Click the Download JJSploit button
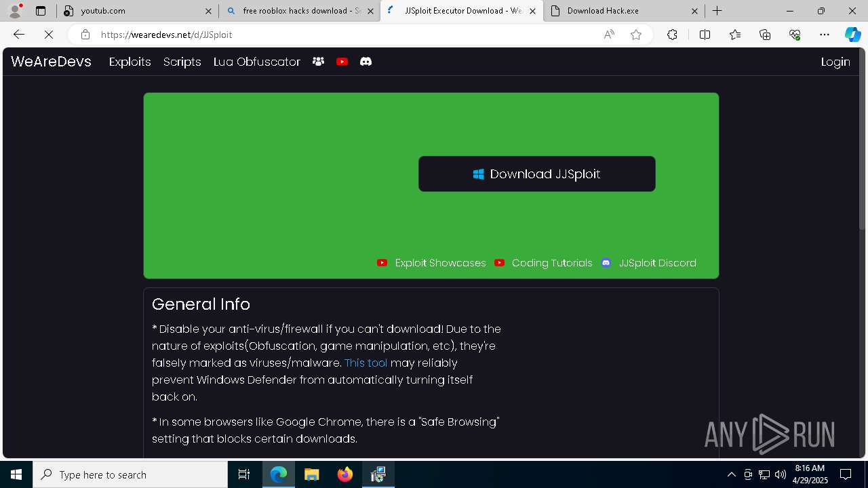This screenshot has height=488, width=868. coord(537,174)
